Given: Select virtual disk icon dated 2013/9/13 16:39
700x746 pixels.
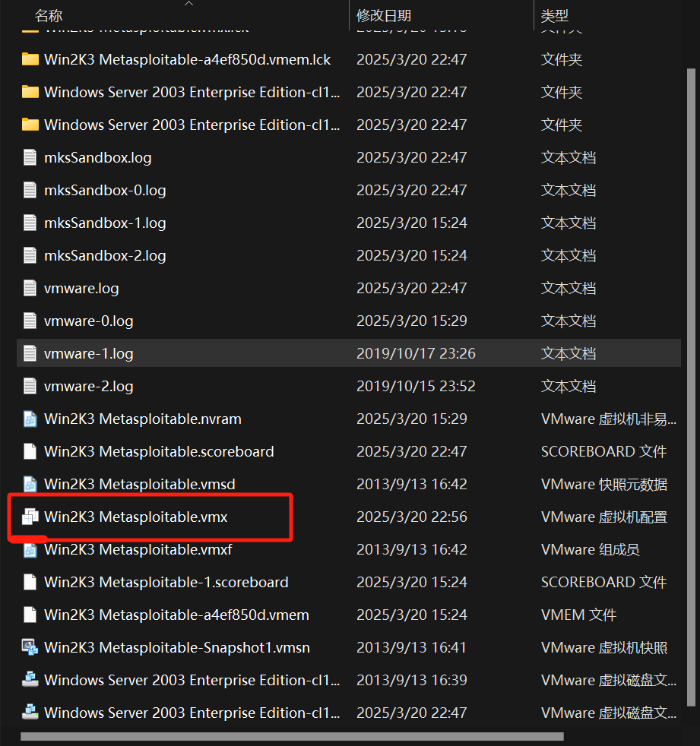Looking at the screenshot, I should (30, 681).
